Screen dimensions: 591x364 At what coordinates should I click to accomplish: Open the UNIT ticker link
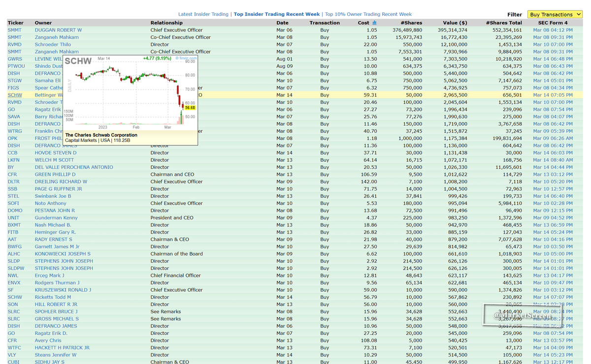14,218
